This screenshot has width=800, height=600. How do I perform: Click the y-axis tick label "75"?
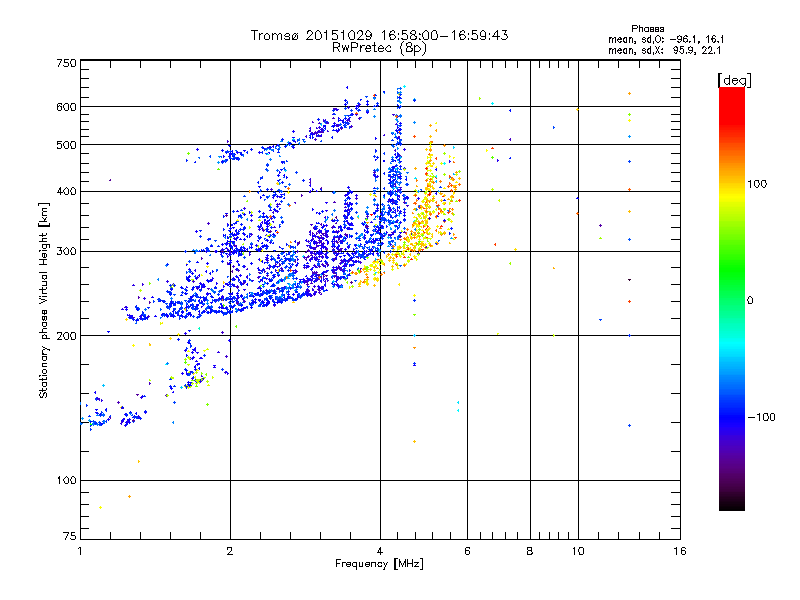coord(70,536)
